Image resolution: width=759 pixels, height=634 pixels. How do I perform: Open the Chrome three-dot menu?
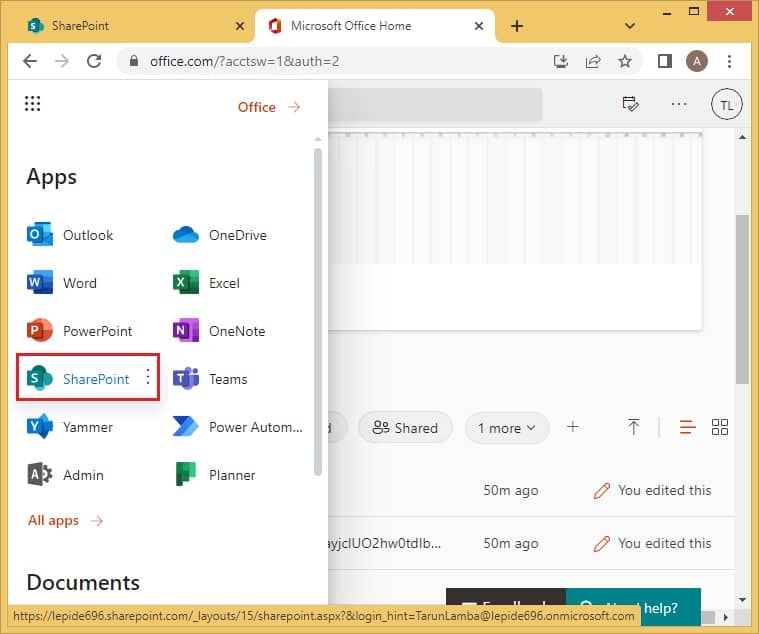[729, 61]
